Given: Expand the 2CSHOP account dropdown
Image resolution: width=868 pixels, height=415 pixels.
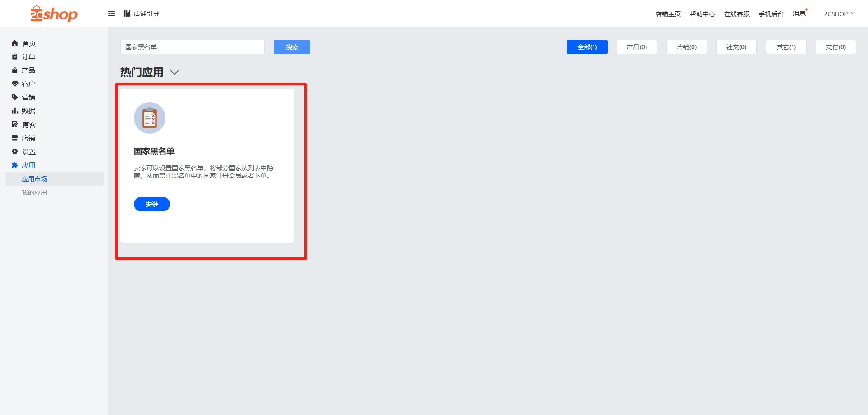Looking at the screenshot, I should point(840,14).
